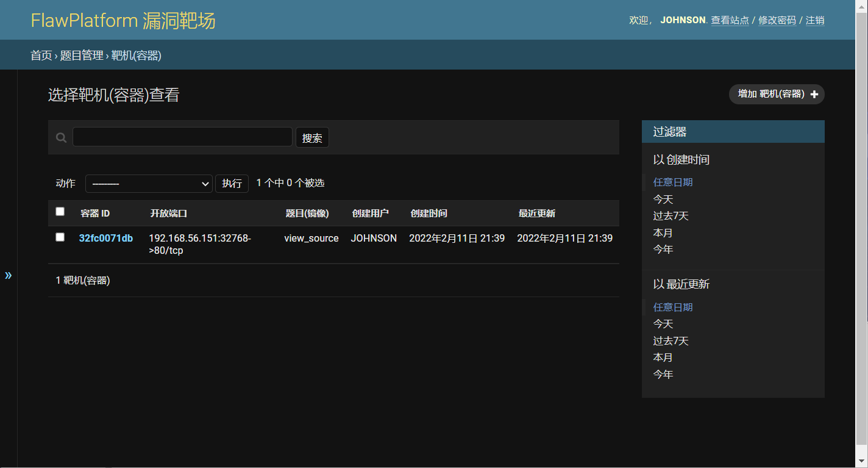Click the vertical page scrollbar track

pos(862,234)
